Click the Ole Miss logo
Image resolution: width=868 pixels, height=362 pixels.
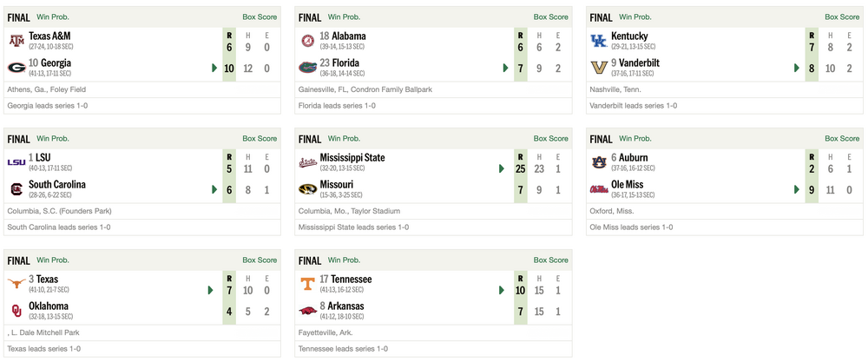pyautogui.click(x=599, y=188)
